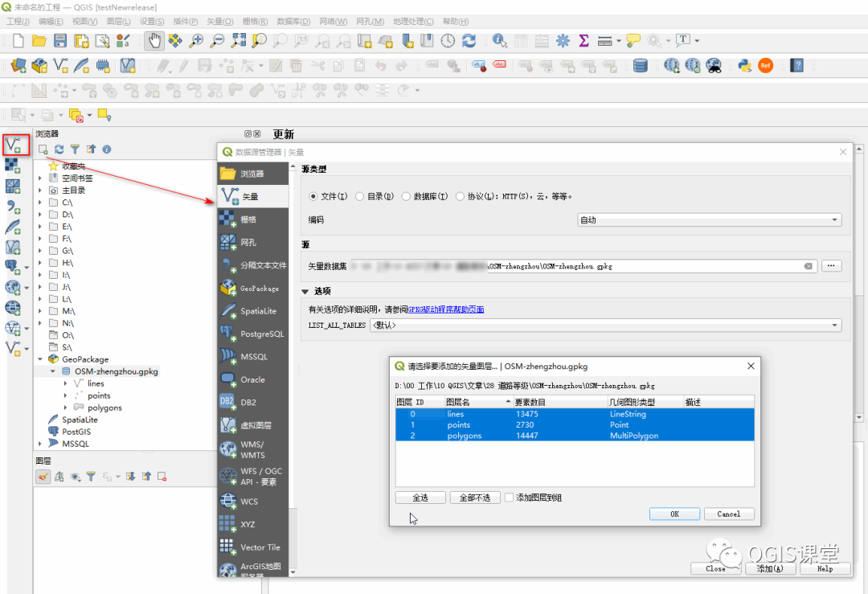The width and height of the screenshot is (868, 594).
Task: Open the 图层(L) menu
Action: (118, 21)
